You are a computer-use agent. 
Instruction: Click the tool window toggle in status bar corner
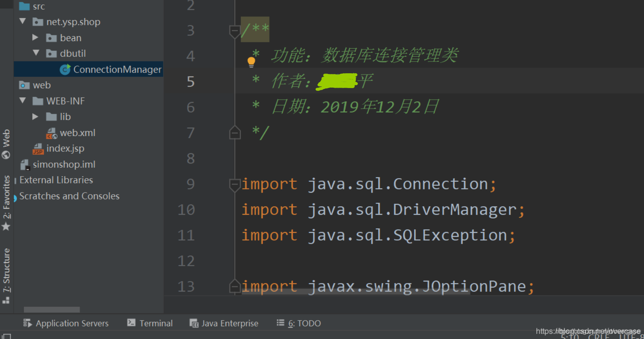(x=6, y=336)
